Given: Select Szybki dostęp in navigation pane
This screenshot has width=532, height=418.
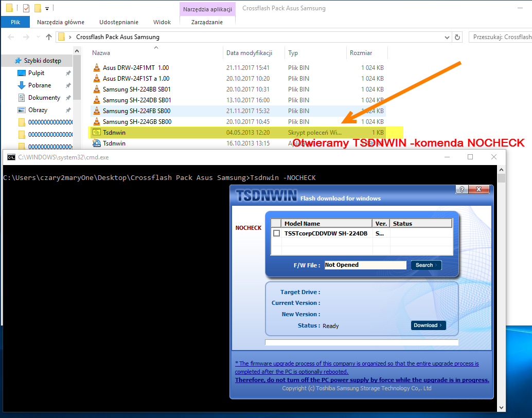Looking at the screenshot, I should pos(42,61).
